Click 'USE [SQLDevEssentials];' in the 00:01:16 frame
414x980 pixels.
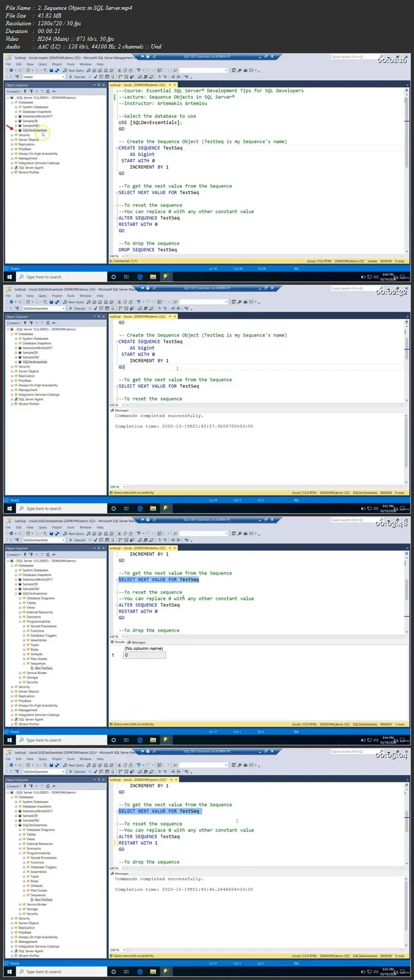pyautogui.click(x=151, y=122)
